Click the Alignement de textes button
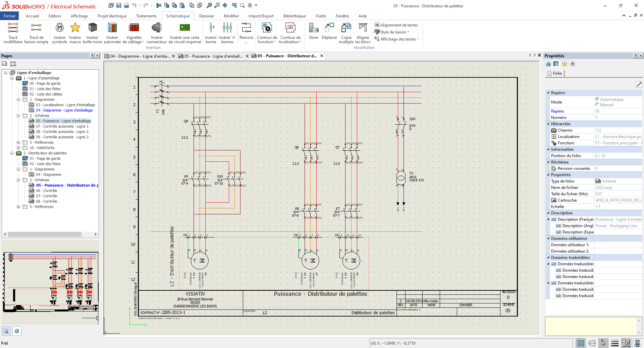 click(396, 25)
